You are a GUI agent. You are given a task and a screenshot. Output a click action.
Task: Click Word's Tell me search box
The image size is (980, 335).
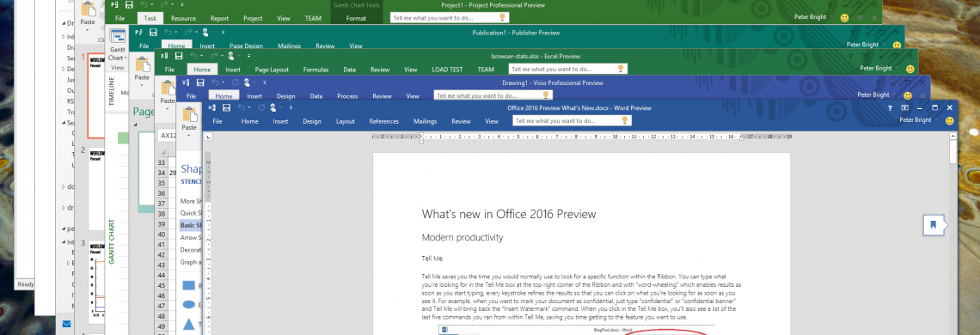pyautogui.click(x=572, y=121)
